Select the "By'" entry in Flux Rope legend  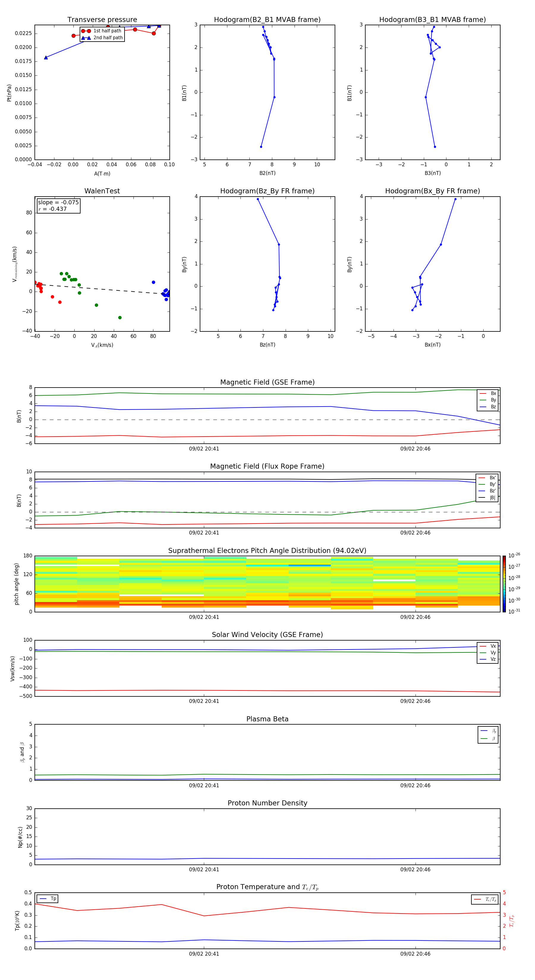487,484
